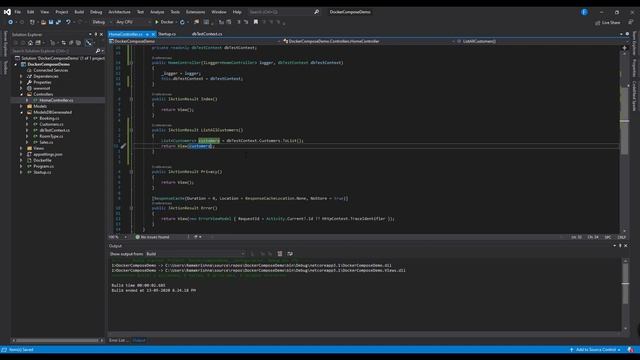Click the Bookmark icon in toolbar
The height and width of the screenshot is (360, 640).
(x=256, y=22)
